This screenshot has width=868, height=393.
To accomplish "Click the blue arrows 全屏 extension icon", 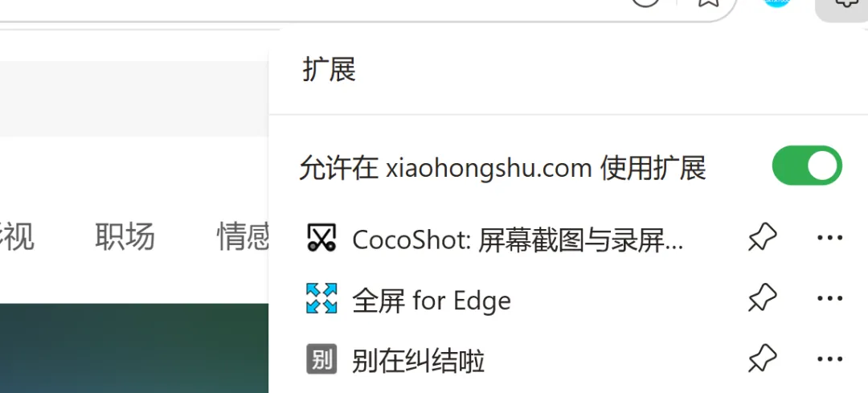I will (x=321, y=299).
